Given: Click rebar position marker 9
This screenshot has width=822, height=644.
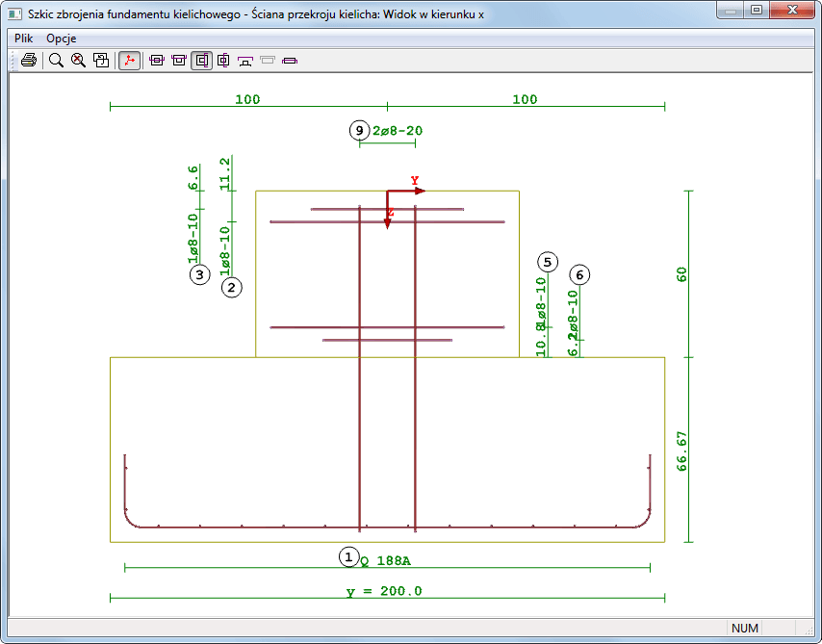Looking at the screenshot, I should point(359,131).
